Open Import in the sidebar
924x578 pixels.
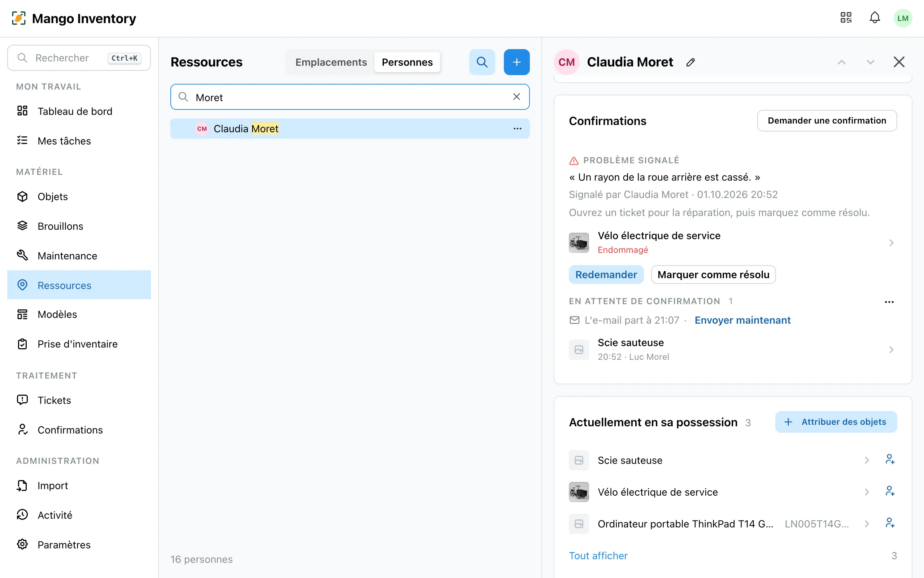tap(79, 486)
